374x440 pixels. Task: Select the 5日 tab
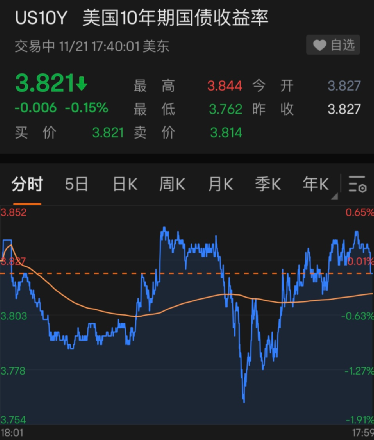(x=76, y=184)
